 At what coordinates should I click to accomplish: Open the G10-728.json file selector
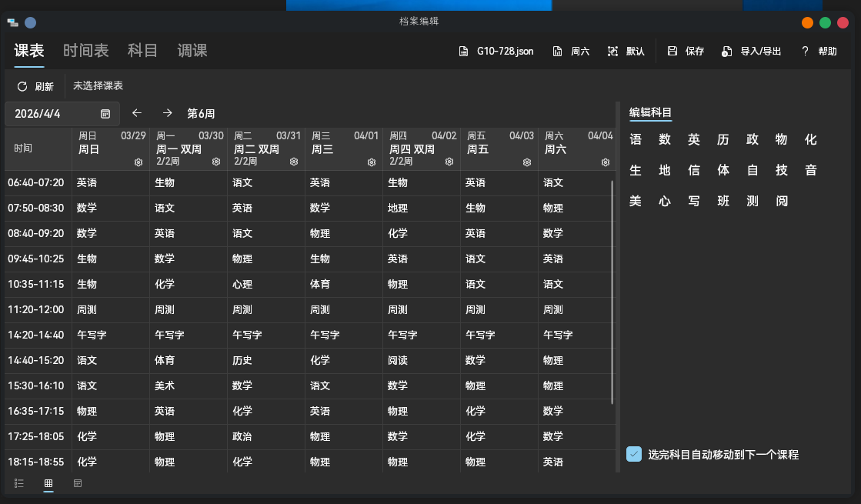pos(496,52)
